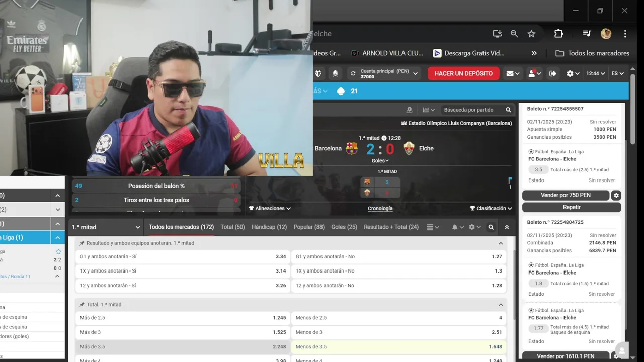
Task: Click the rocket icon in site header
Action: click(335, 74)
